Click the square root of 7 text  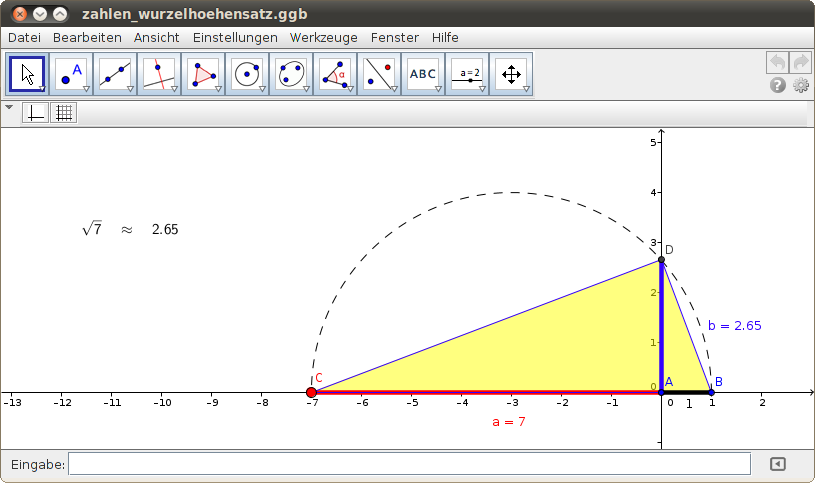(92, 228)
